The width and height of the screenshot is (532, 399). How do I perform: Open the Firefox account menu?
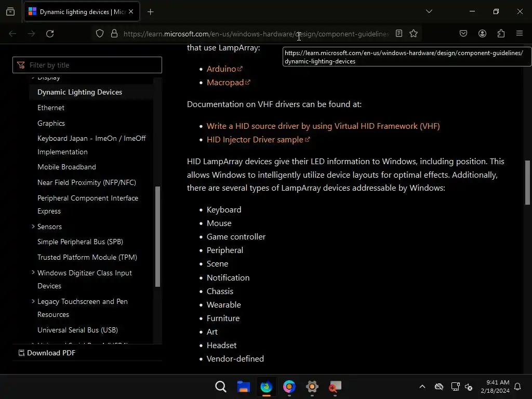point(482,33)
